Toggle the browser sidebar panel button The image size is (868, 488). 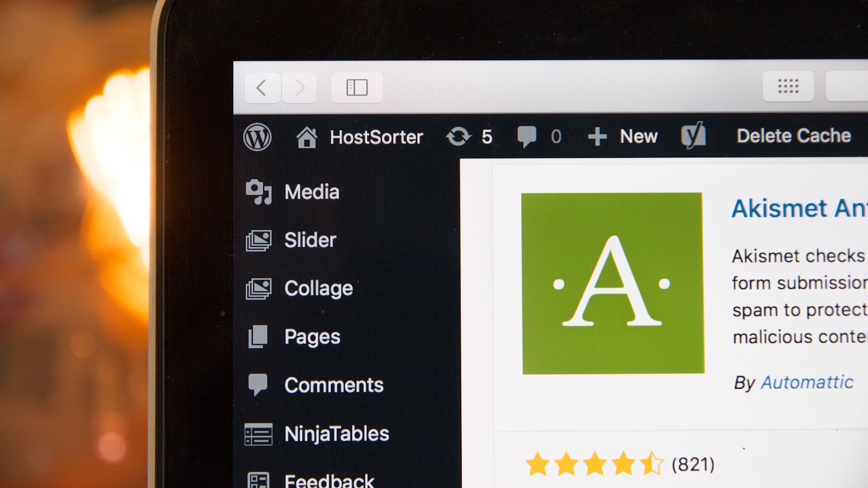(x=357, y=87)
